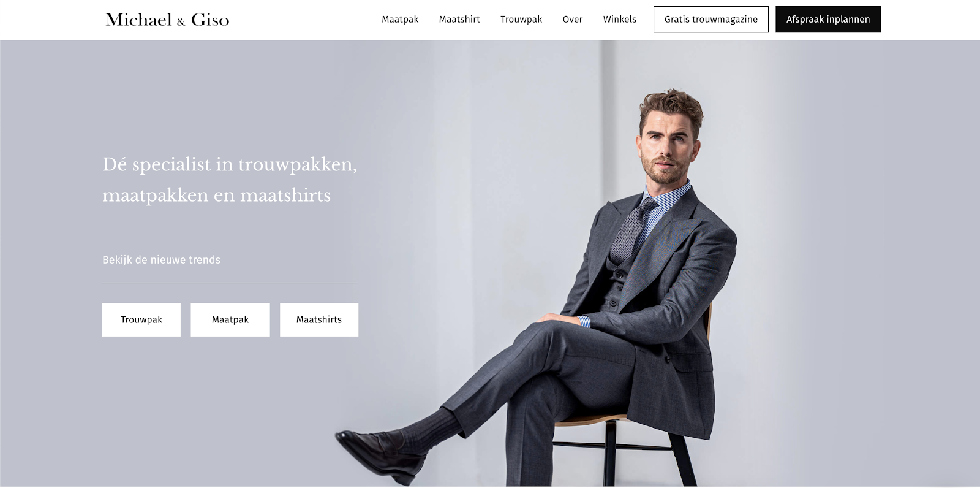The width and height of the screenshot is (980, 488).
Task: Go to Trouwpak in the navigation bar
Action: [x=521, y=20]
